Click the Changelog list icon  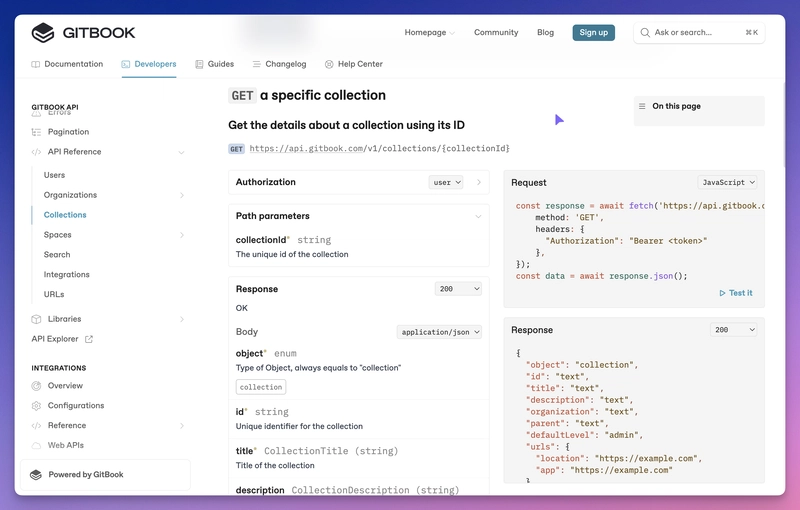(x=257, y=64)
